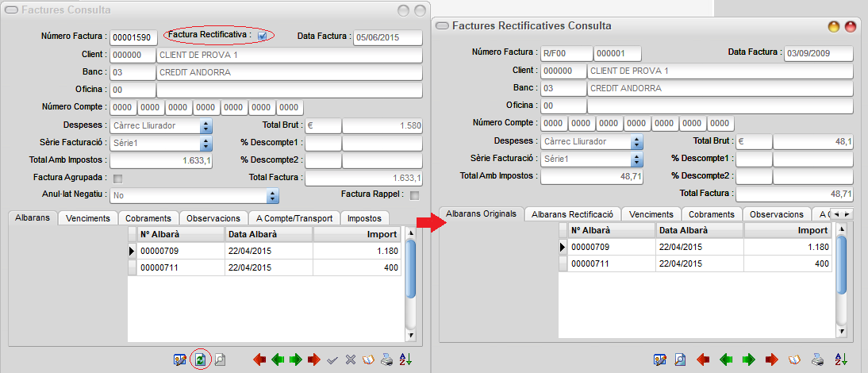This screenshot has height=373, width=868.
Task: Open the A Compte/Transport tab
Action: click(294, 218)
